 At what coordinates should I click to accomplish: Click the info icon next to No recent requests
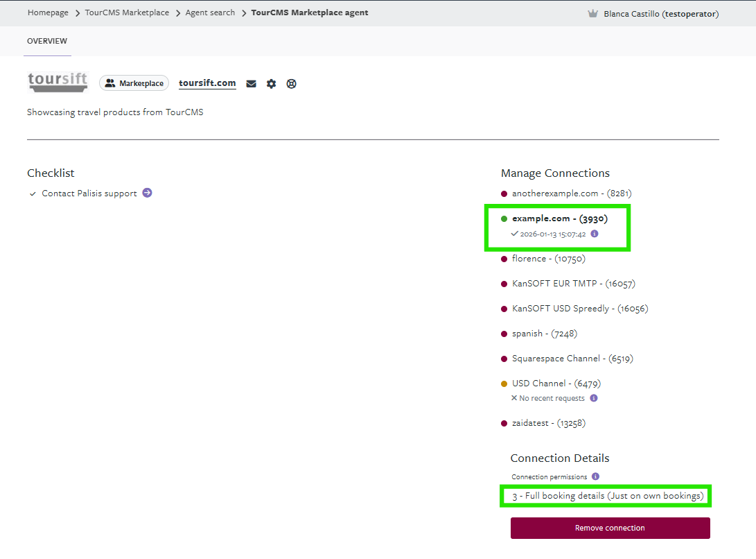point(594,398)
